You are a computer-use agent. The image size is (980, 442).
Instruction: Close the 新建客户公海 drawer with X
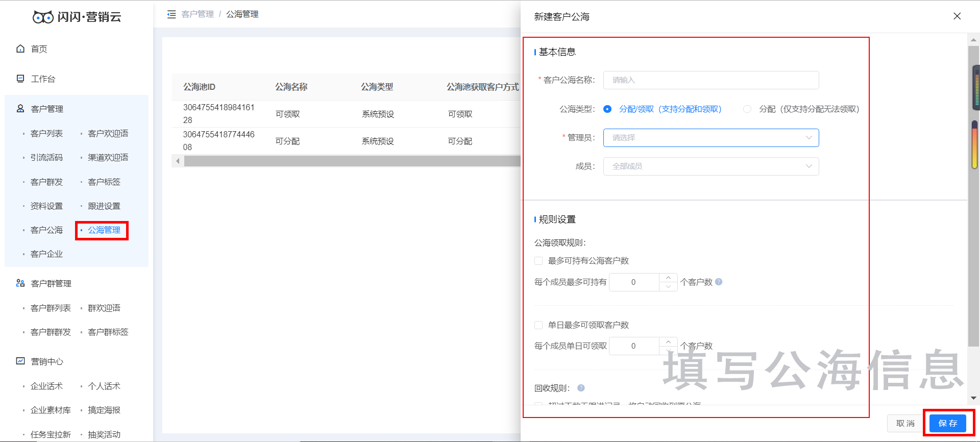pos(957,16)
